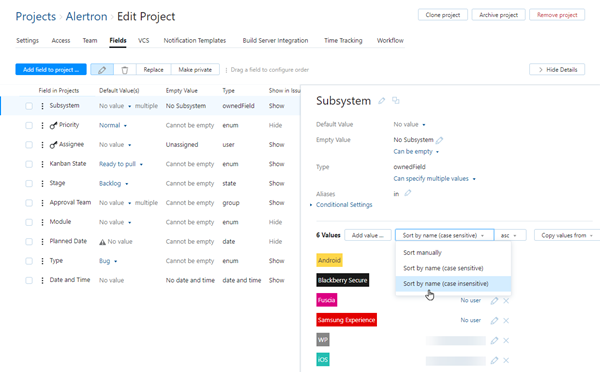This screenshot has height=372, width=600.
Task: Check the Subsystem row checkbox
Action: point(29,106)
